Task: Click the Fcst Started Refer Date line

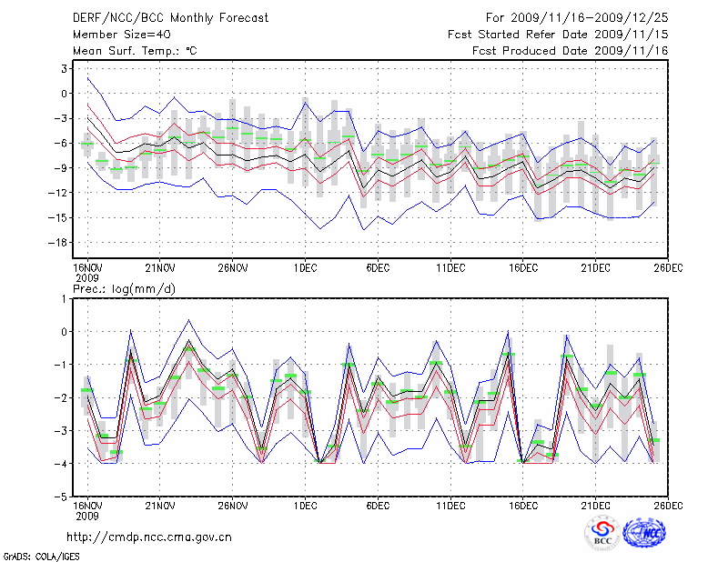Action: [x=558, y=35]
